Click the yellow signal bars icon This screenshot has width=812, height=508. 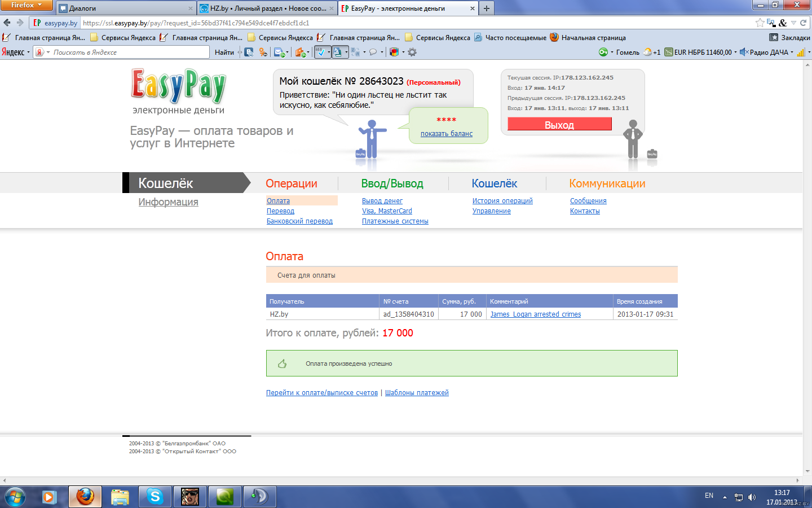801,52
